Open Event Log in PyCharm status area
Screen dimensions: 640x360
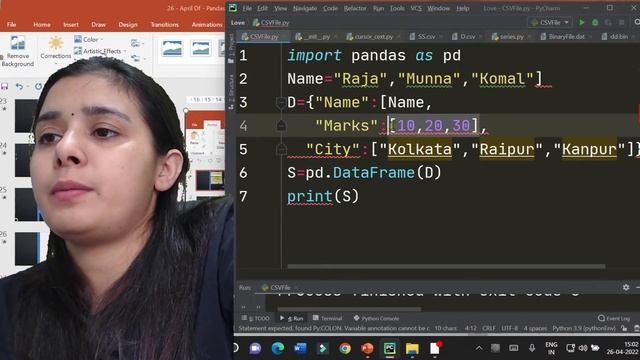pyautogui.click(x=614, y=318)
